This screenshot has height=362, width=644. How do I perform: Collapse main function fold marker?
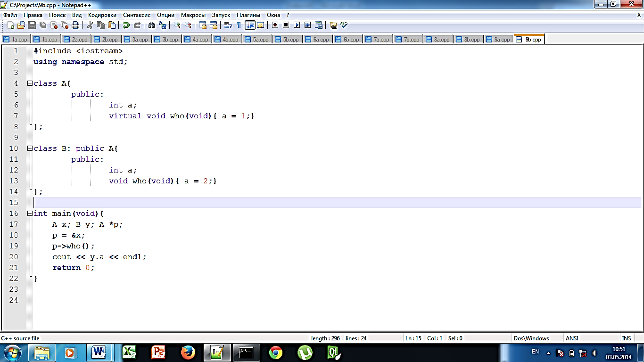click(x=30, y=214)
